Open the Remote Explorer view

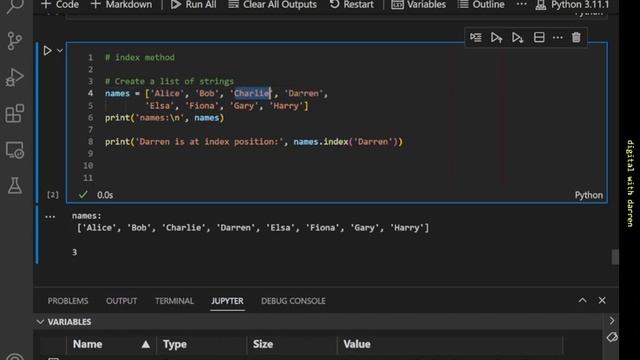click(15, 150)
